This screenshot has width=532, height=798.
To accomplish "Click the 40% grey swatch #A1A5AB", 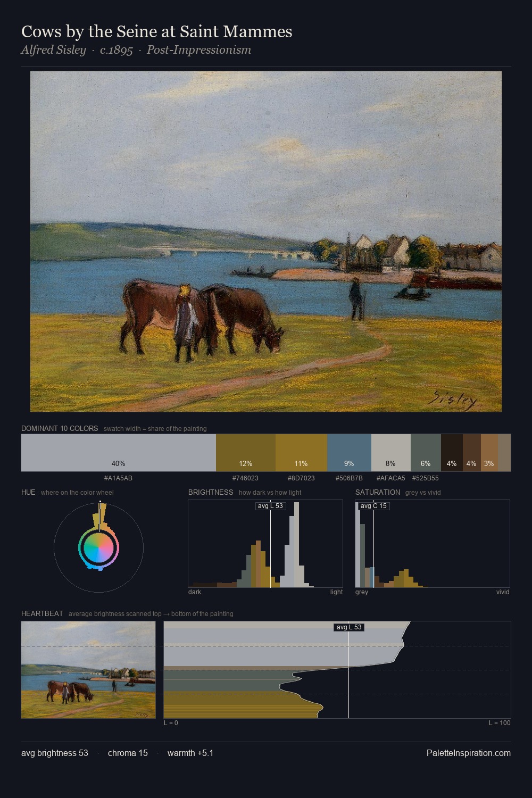I will coord(119,453).
